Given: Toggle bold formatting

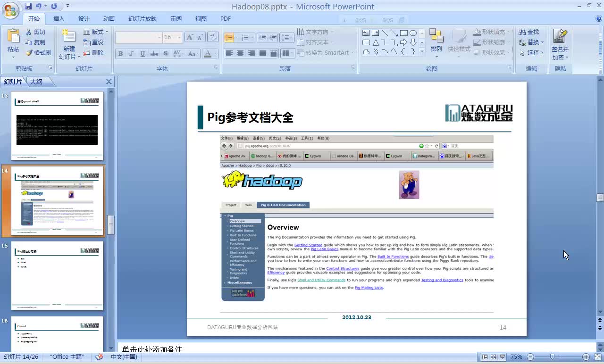Looking at the screenshot, I should click(x=121, y=54).
